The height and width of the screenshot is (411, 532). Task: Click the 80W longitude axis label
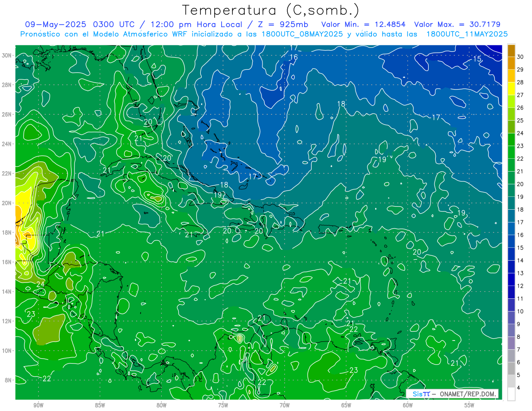click(161, 405)
